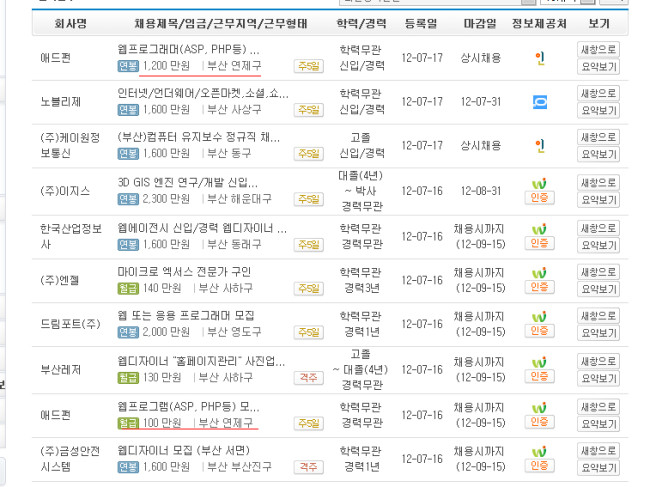Click the 12-07-31 deadline in the 노블리제 row

tap(481, 102)
